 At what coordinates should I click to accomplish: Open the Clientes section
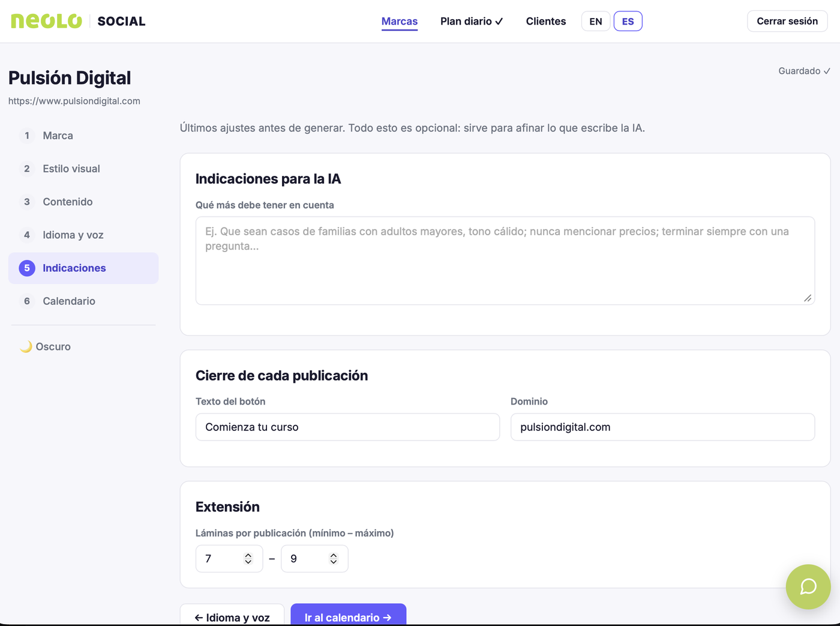pyautogui.click(x=546, y=21)
